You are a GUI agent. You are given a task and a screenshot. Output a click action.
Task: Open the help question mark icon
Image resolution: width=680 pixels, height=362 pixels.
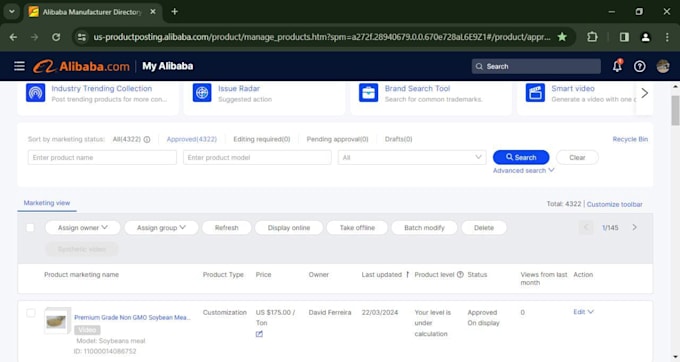640,66
